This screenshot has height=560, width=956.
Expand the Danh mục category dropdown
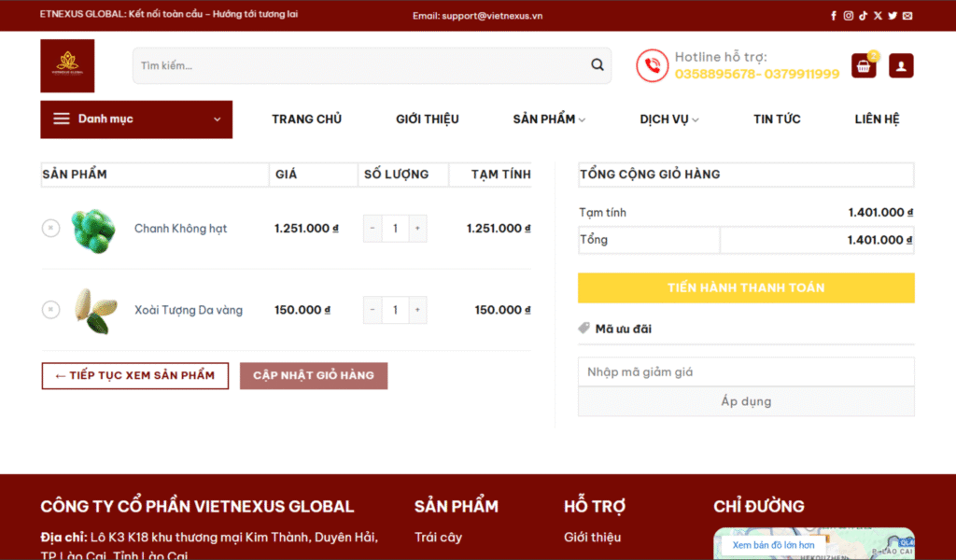click(136, 119)
